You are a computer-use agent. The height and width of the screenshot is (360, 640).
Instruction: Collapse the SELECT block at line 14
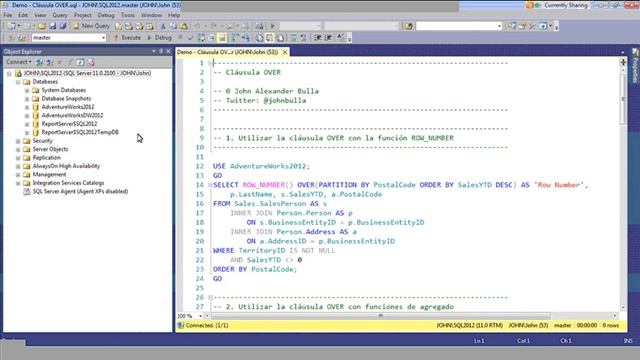pos(210,185)
